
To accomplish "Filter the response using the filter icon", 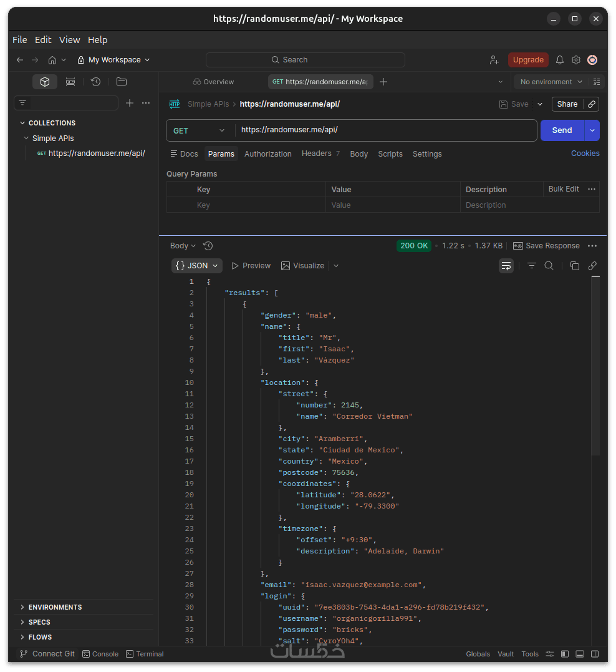I will pyautogui.click(x=531, y=266).
